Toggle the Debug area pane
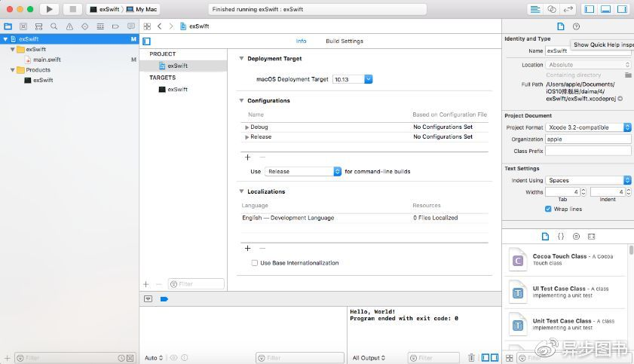Image resolution: width=634 pixels, height=364 pixels. [x=605, y=9]
